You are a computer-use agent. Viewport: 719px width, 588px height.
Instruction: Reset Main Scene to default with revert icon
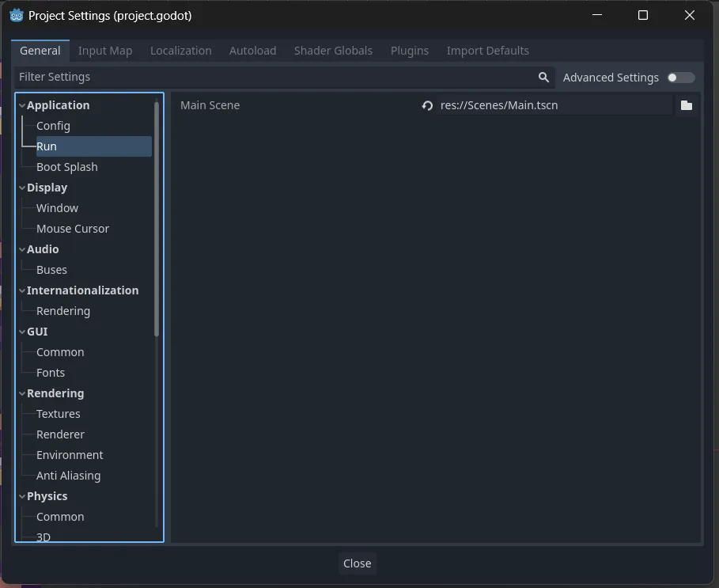pyautogui.click(x=427, y=105)
